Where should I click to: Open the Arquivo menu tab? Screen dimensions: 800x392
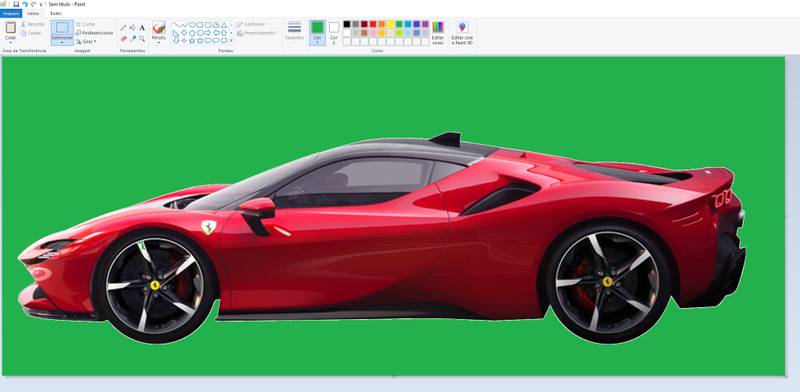click(11, 13)
